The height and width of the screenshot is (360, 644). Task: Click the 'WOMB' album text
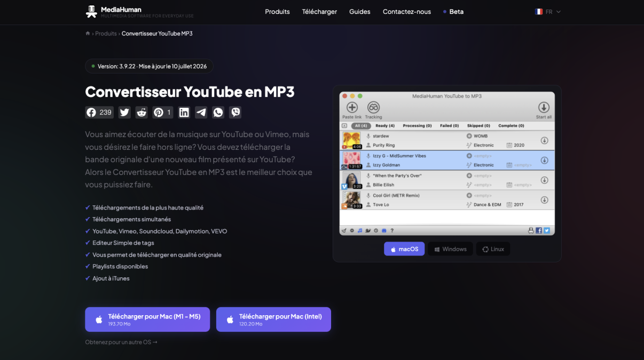point(481,136)
